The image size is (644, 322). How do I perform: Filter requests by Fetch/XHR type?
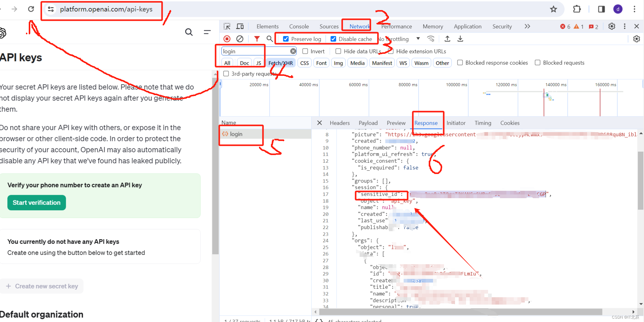280,63
